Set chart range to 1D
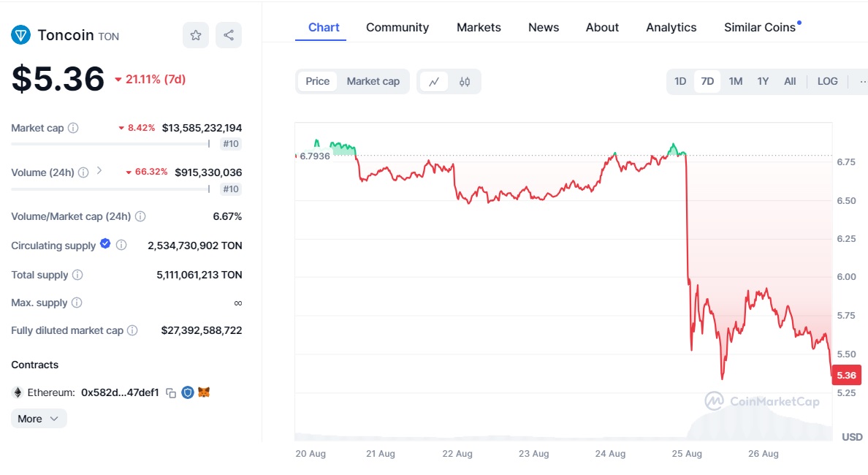868x475 pixels. [x=680, y=81]
